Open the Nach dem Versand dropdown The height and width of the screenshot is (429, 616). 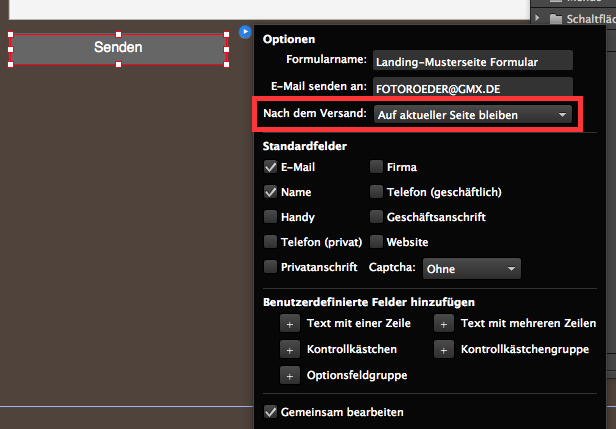(473, 115)
